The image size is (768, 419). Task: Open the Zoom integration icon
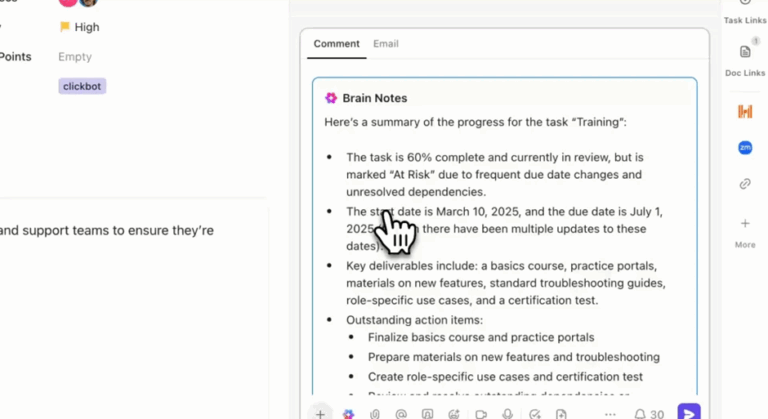pyautogui.click(x=745, y=148)
